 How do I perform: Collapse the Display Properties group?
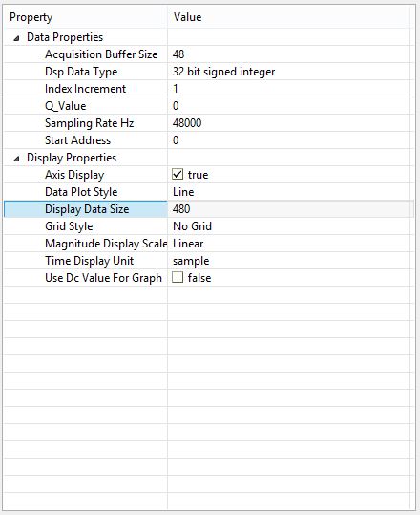coord(17,159)
